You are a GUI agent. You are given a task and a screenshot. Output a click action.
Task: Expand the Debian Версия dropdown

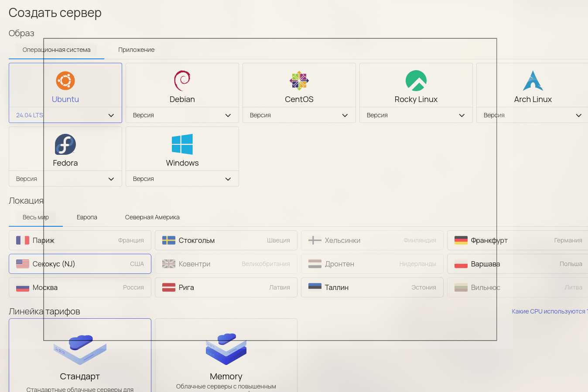(182, 115)
